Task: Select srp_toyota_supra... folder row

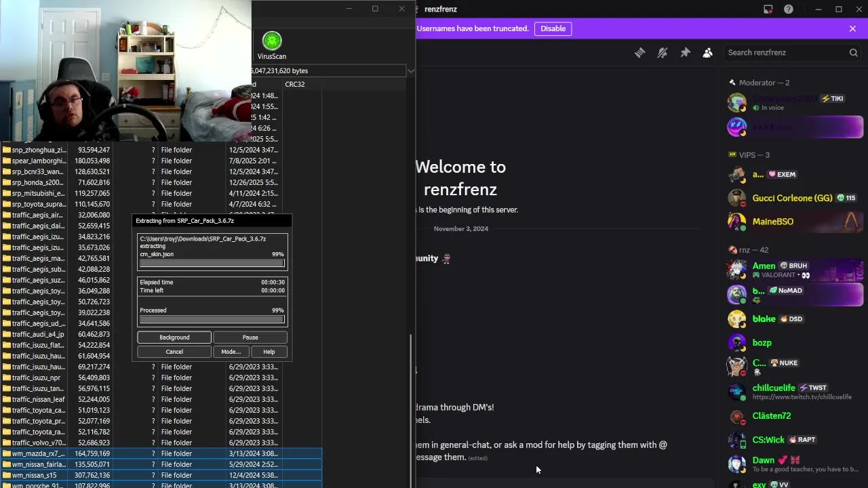Action: click(x=161, y=204)
